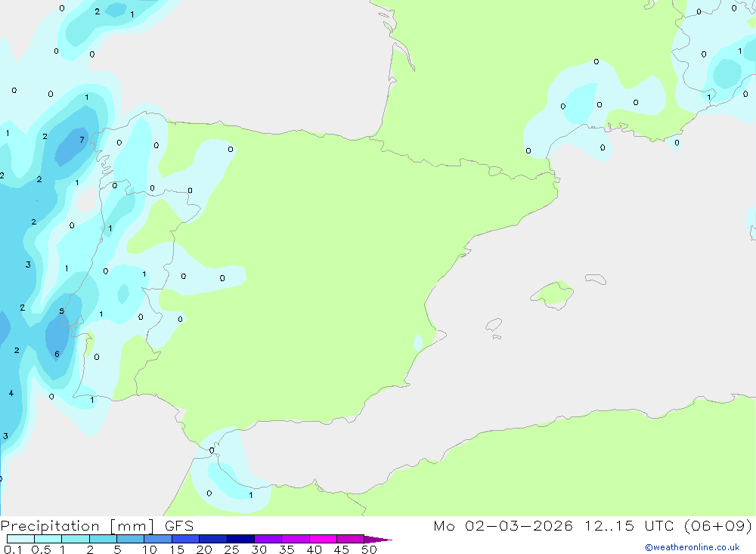The height and width of the screenshot is (554, 756).
Task: Click the 2–5 mm legend color box
Action: 103,539
